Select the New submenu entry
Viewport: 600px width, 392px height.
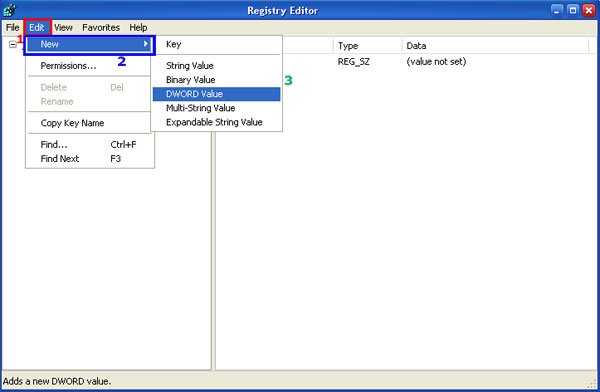point(90,44)
